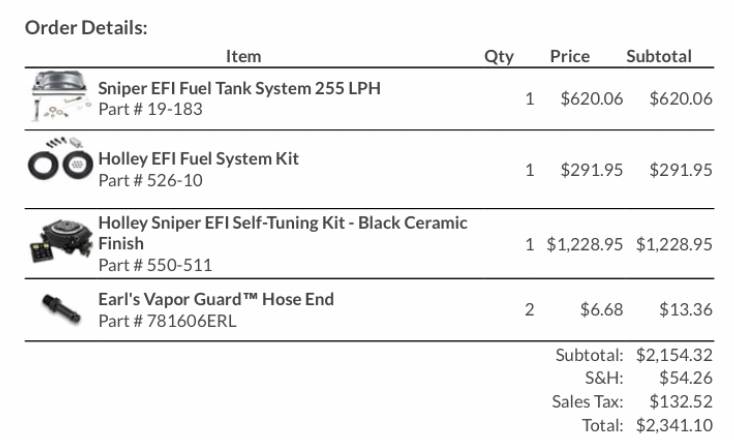Click the Earl's Vapor Guard Hose End image
Image resolution: width=734 pixels, height=440 pixels.
point(61,308)
